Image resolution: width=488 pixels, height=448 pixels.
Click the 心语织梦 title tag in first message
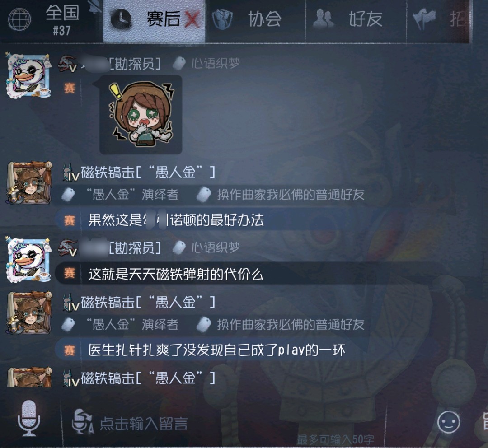point(215,63)
